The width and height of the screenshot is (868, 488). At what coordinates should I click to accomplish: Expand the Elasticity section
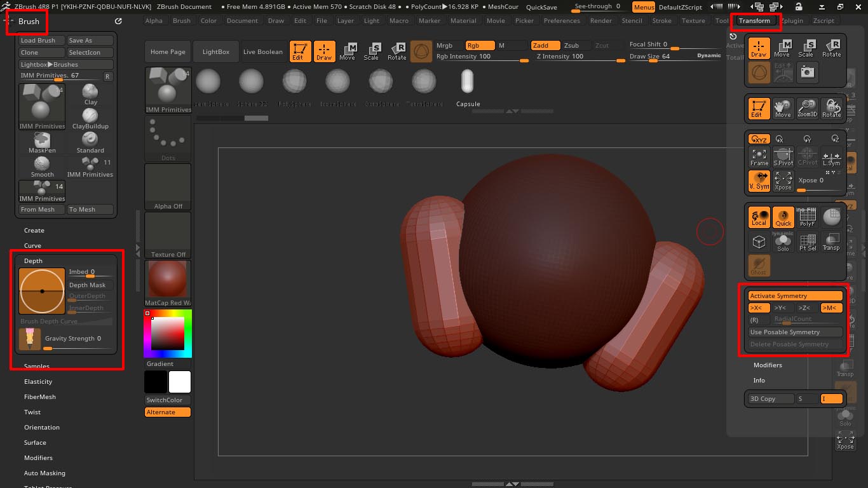point(38,382)
